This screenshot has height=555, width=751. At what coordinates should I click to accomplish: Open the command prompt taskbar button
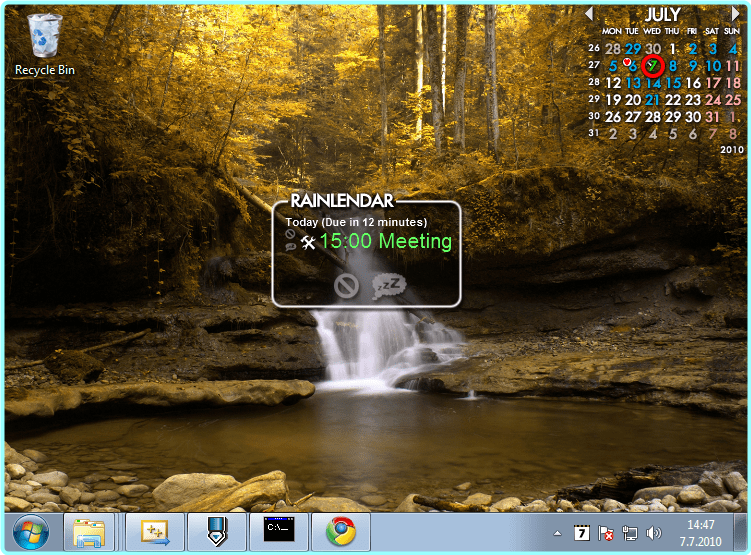(278, 532)
